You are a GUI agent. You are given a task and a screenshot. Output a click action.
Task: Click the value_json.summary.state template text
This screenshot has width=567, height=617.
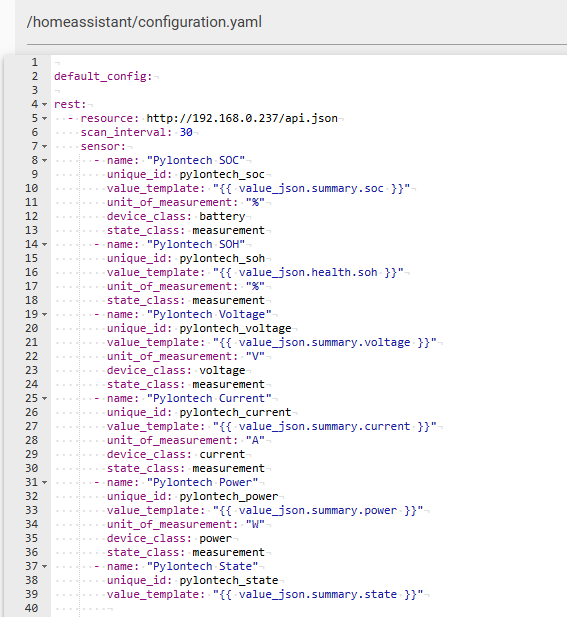(318, 594)
